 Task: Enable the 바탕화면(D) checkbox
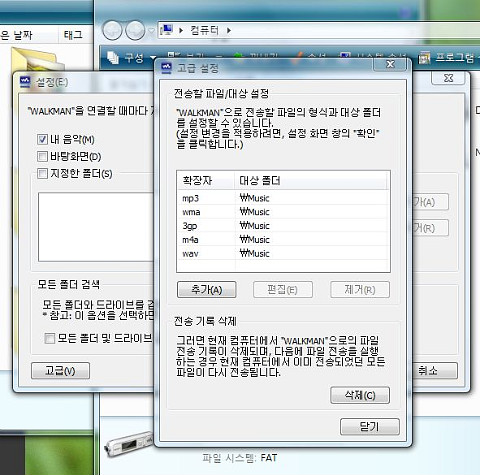click(42, 156)
